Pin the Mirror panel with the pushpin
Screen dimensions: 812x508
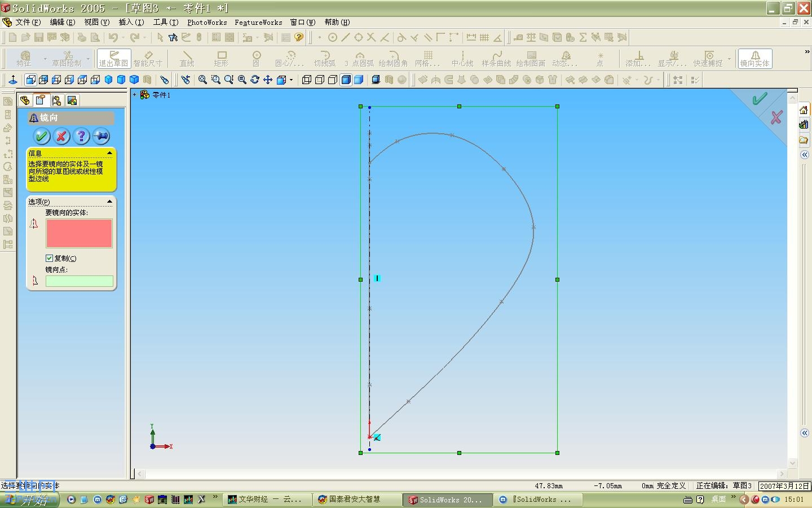point(101,136)
